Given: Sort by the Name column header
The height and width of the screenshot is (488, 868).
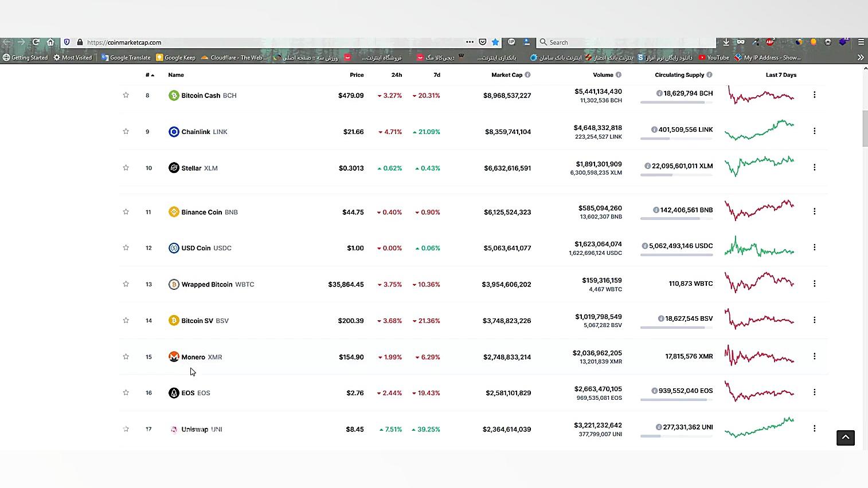Looking at the screenshot, I should click(x=176, y=75).
